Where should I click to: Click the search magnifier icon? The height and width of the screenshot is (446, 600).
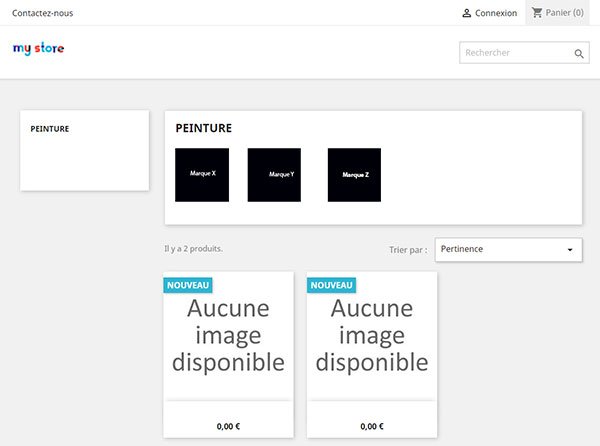point(579,54)
